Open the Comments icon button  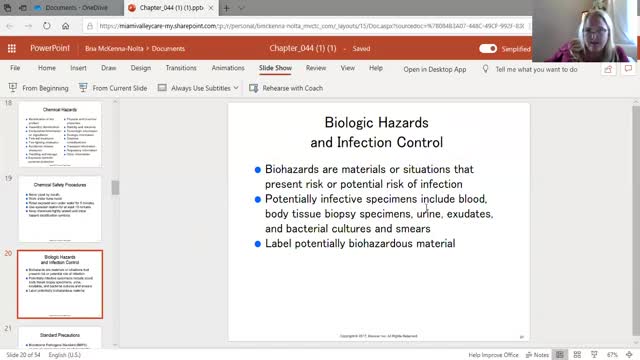click(628, 69)
